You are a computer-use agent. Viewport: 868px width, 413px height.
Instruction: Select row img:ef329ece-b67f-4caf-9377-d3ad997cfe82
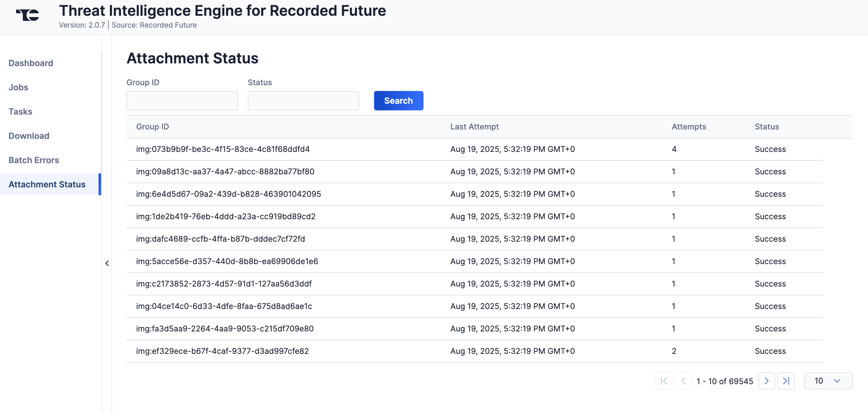click(474, 351)
